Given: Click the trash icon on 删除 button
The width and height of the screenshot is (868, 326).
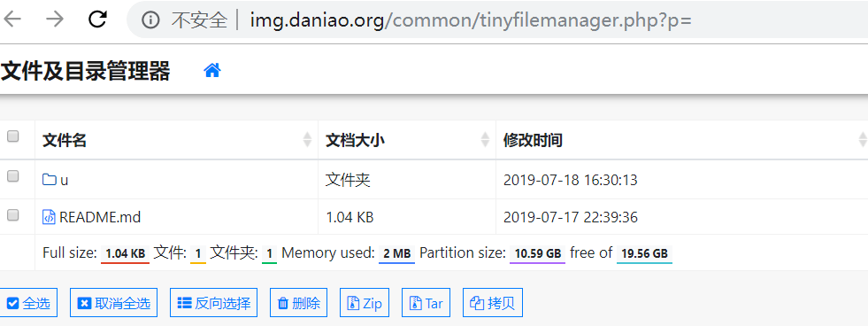Looking at the screenshot, I should 283,303.
